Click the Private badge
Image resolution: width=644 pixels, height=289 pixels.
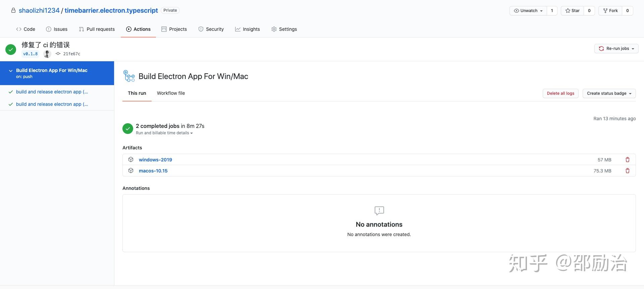[x=170, y=10]
